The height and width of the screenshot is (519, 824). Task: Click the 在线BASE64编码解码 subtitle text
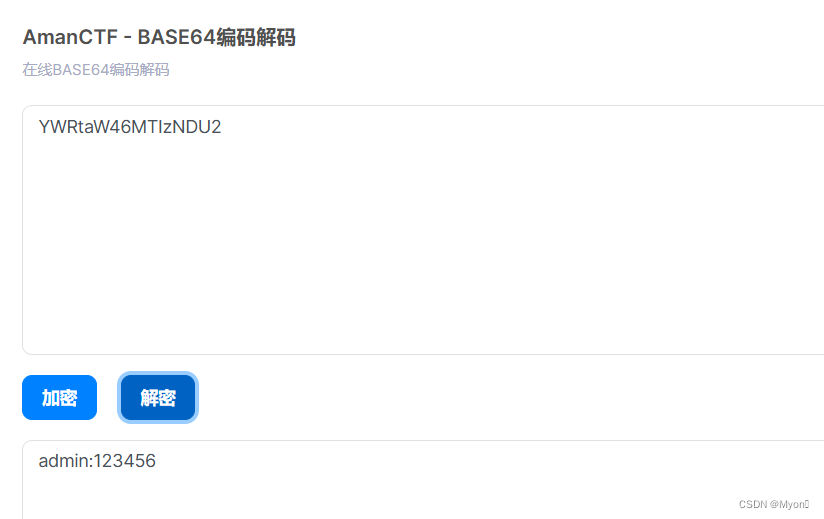[96, 69]
